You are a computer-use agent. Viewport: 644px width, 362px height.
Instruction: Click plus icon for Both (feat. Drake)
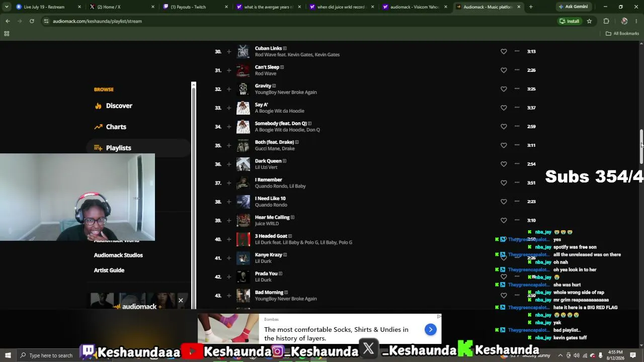(x=229, y=145)
